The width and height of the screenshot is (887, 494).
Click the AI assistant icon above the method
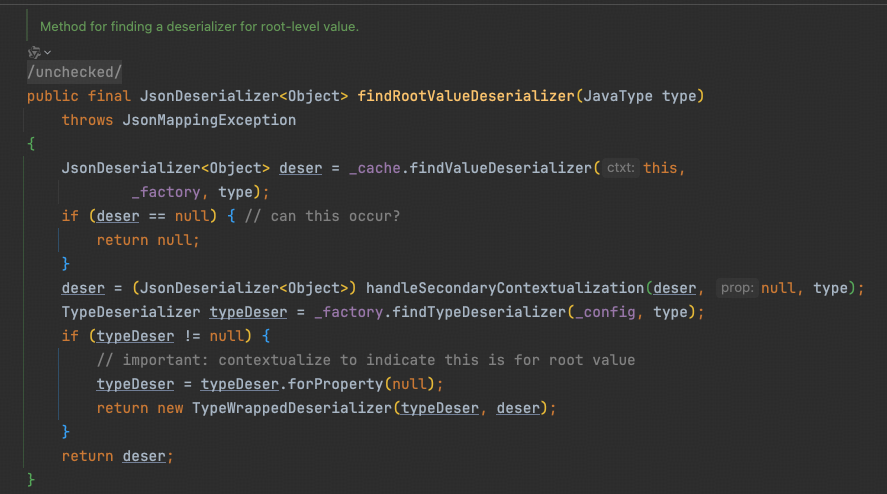34,51
